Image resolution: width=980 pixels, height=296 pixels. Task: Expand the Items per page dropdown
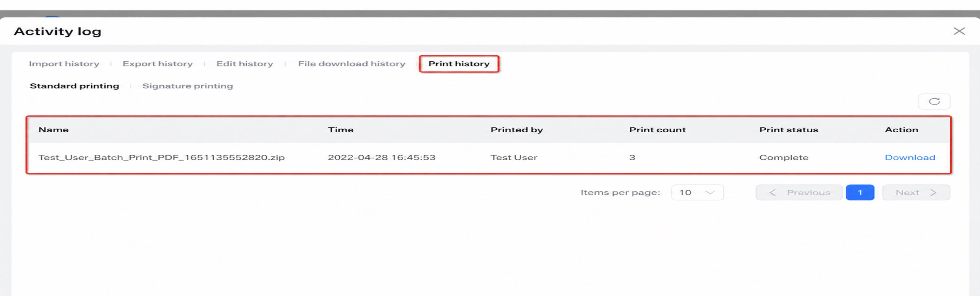point(697,193)
